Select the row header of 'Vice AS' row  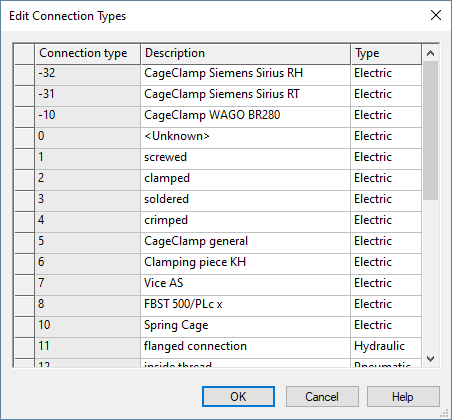point(24,285)
